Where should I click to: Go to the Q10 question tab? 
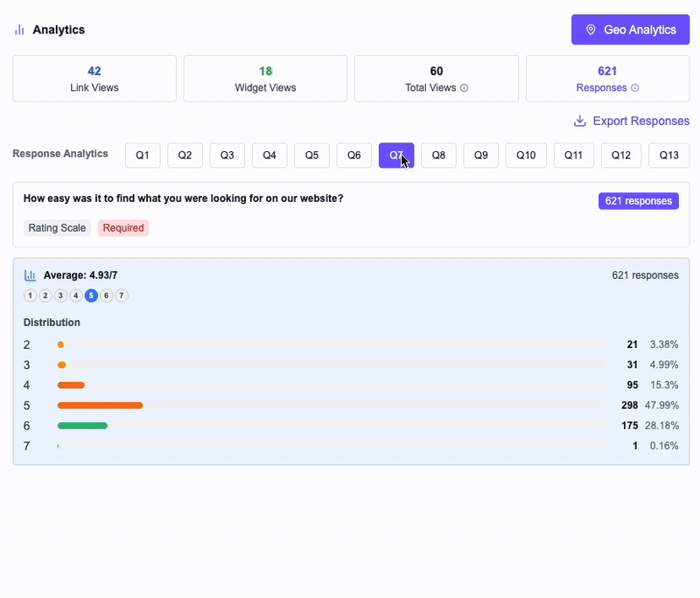coord(526,156)
